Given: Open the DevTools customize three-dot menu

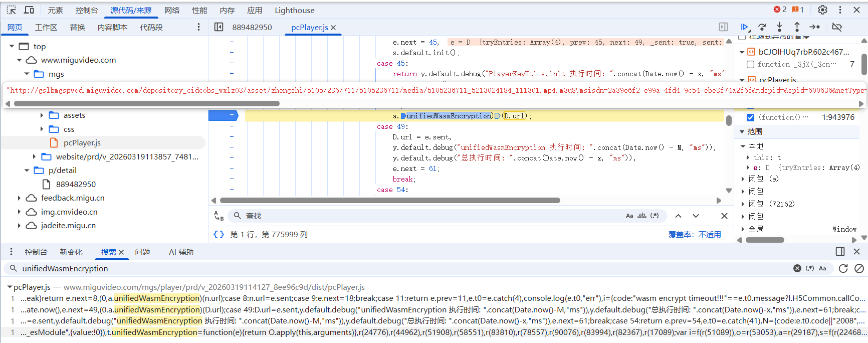Looking at the screenshot, I should pyautogui.click(x=840, y=10).
